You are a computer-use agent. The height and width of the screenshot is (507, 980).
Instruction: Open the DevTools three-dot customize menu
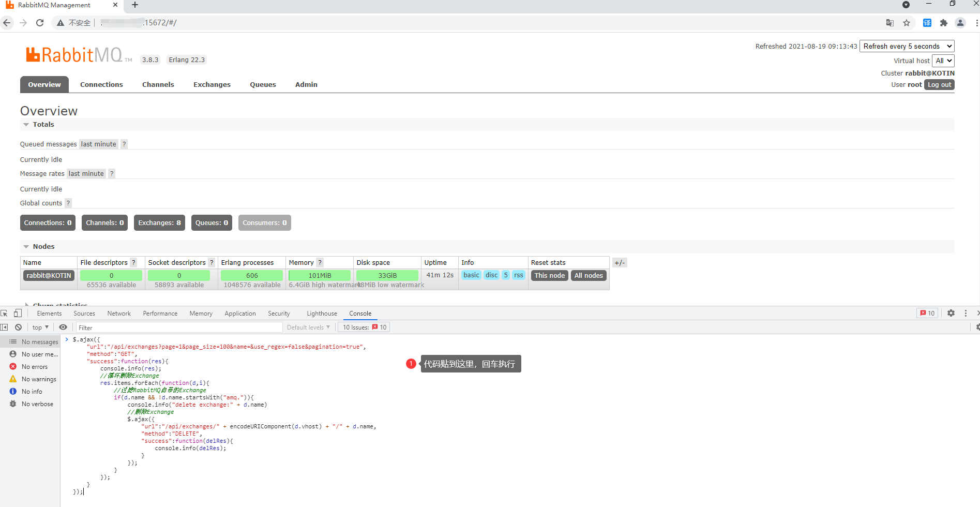[x=966, y=313]
